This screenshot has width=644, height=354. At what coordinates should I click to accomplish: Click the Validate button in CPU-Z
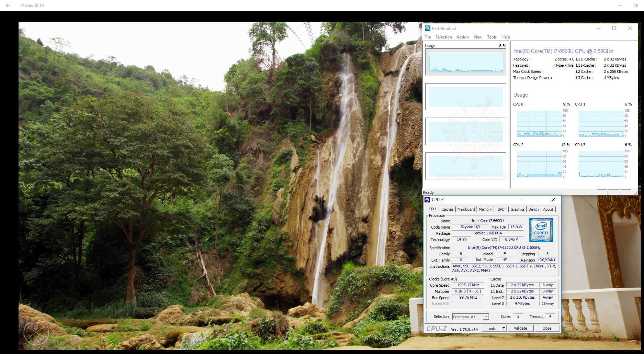(x=520, y=329)
